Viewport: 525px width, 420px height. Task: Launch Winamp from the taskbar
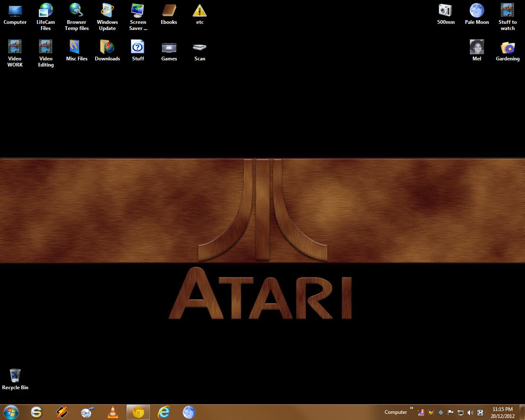[x=62, y=412]
